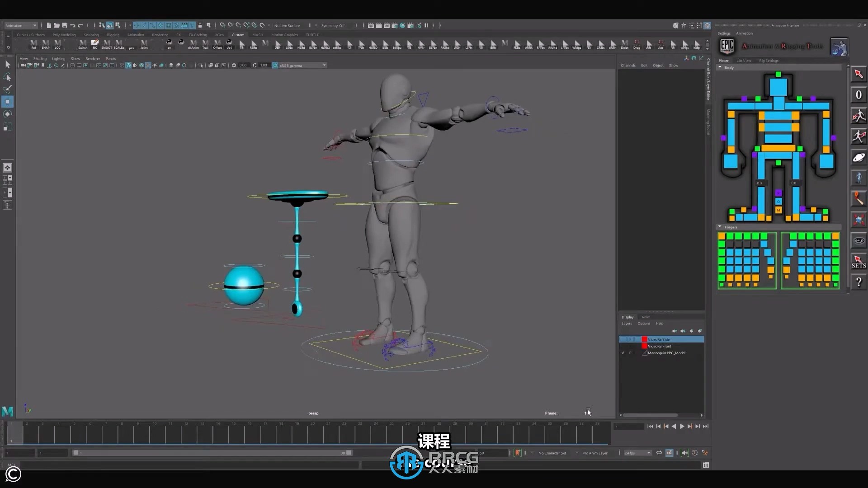868x488 pixels.
Task: Click the Save Scene icon
Action: (x=65, y=25)
